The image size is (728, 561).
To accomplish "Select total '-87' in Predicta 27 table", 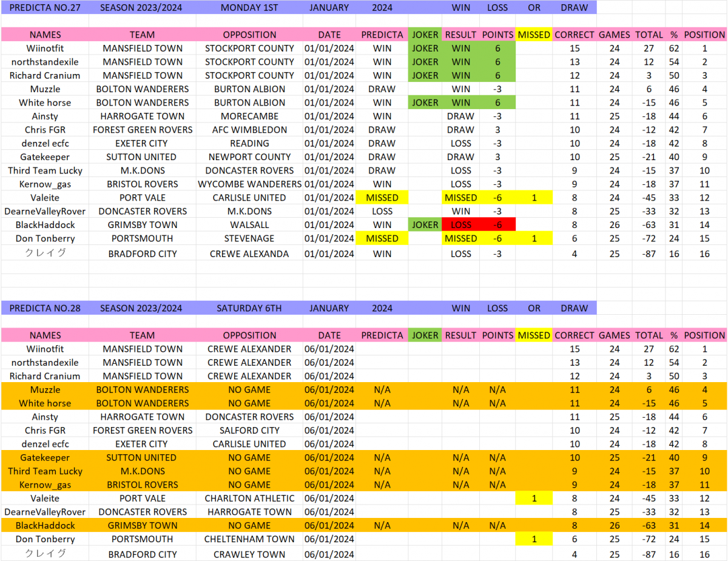I will coord(649,254).
